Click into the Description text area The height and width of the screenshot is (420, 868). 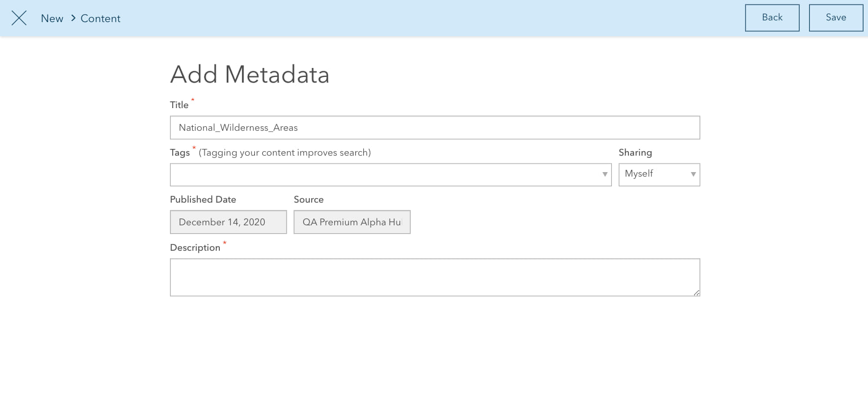click(x=435, y=277)
